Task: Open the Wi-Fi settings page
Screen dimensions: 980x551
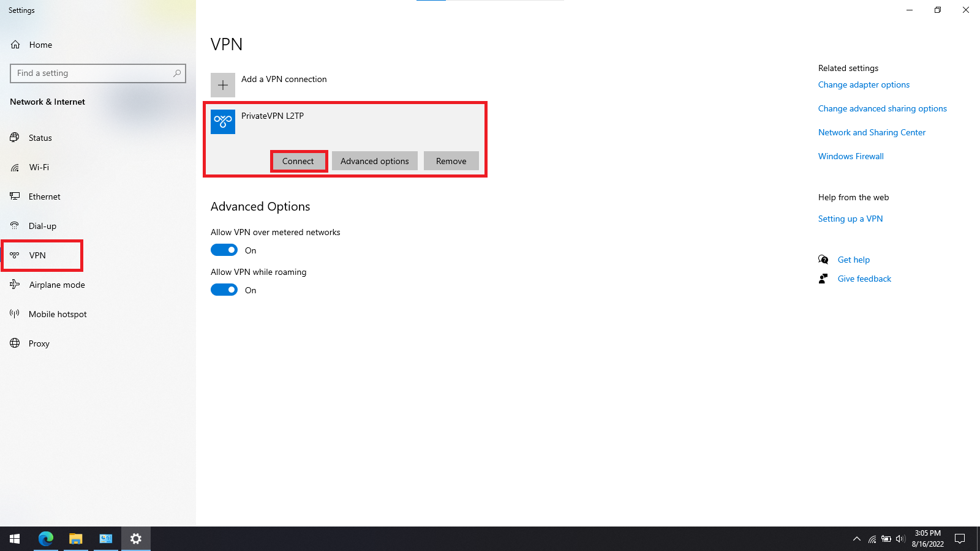Action: coord(39,167)
